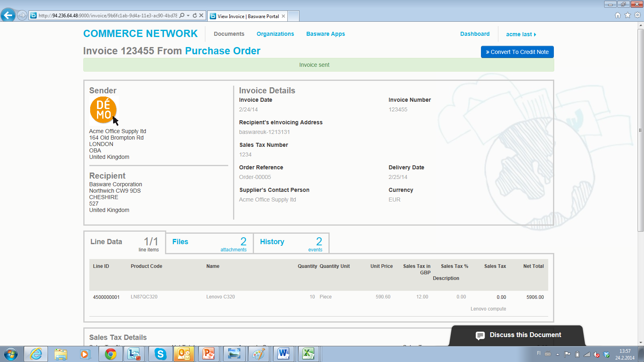Screen dimensions: 644x362
Task: Open PowerPoint in taskbar
Action: point(209,354)
